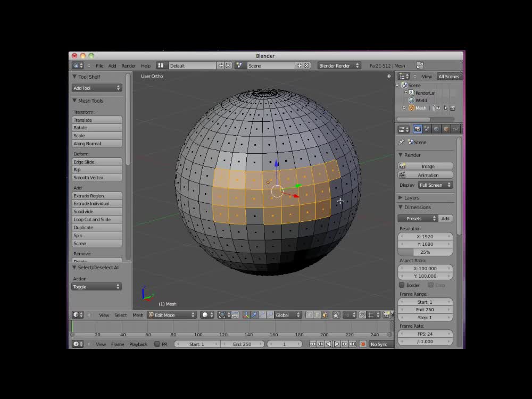
Task: Click the scene browse icon beside Scene field
Action: coord(239,65)
